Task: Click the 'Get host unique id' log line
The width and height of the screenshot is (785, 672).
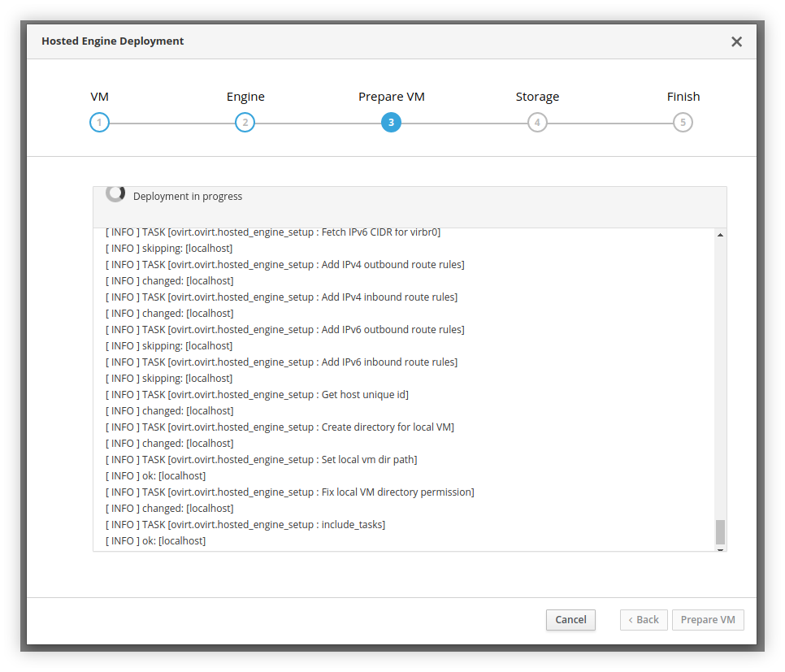Action: click(x=257, y=395)
